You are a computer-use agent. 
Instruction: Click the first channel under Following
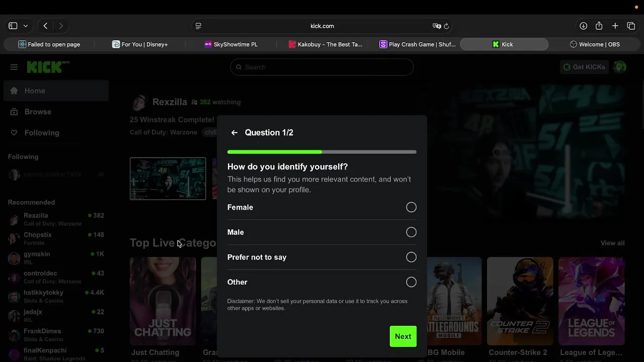[56, 174]
